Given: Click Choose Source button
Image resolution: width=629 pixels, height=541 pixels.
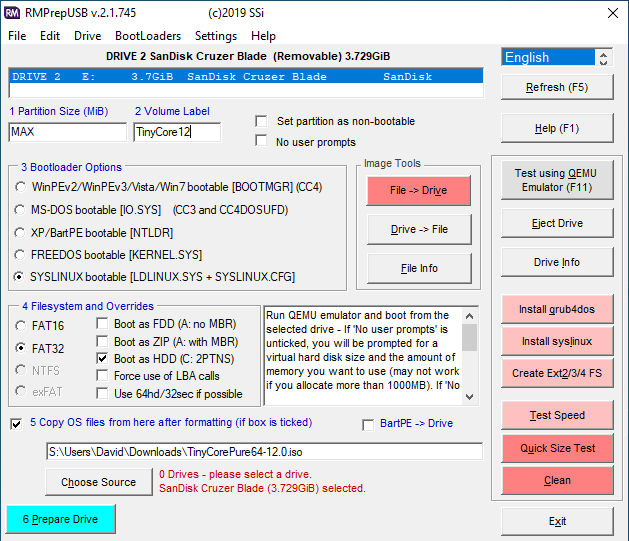Looking at the screenshot, I should [x=99, y=482].
